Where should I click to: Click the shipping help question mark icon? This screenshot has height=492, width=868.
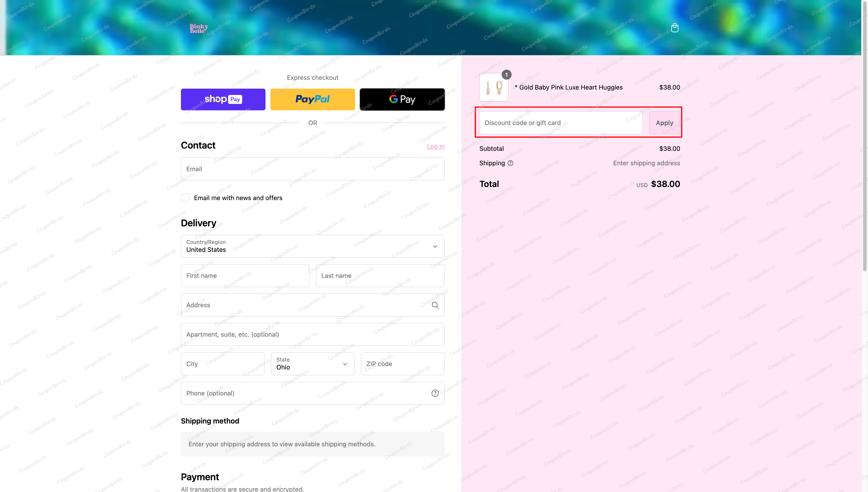point(510,163)
